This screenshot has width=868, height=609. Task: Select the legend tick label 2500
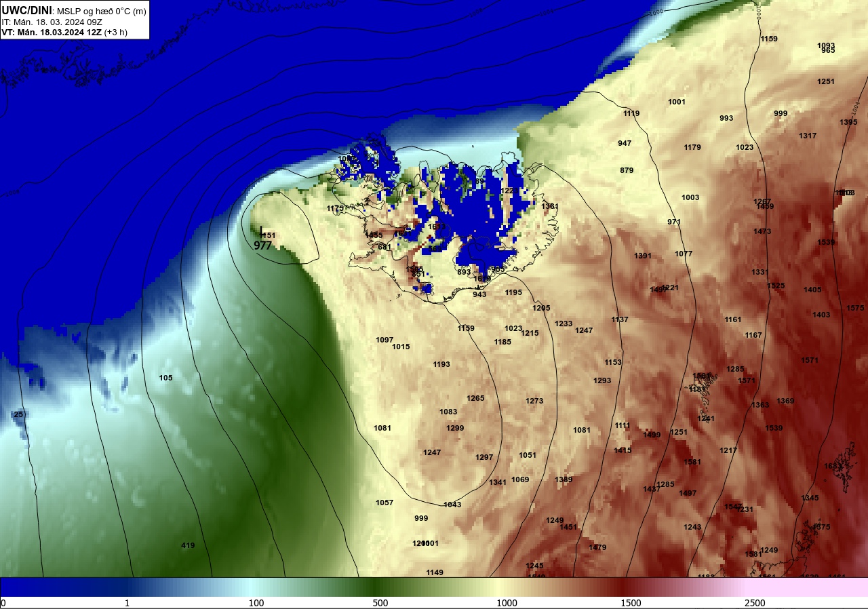pos(755,603)
